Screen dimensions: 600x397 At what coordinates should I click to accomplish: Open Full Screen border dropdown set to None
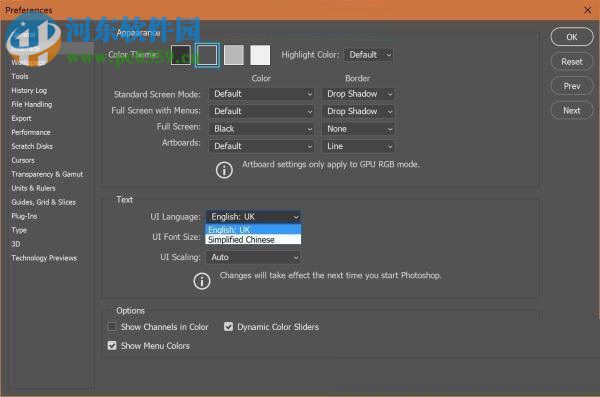click(x=358, y=129)
